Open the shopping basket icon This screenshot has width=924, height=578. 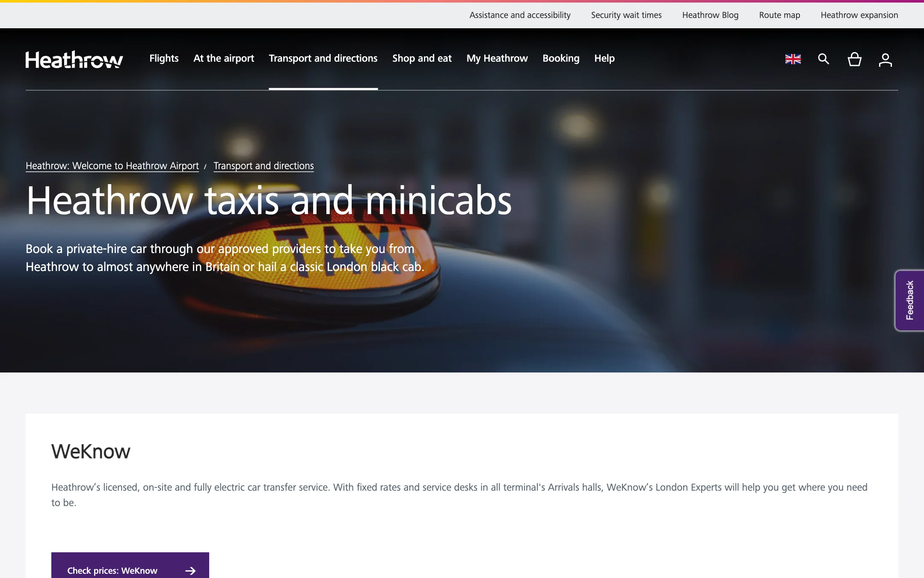[x=854, y=59]
